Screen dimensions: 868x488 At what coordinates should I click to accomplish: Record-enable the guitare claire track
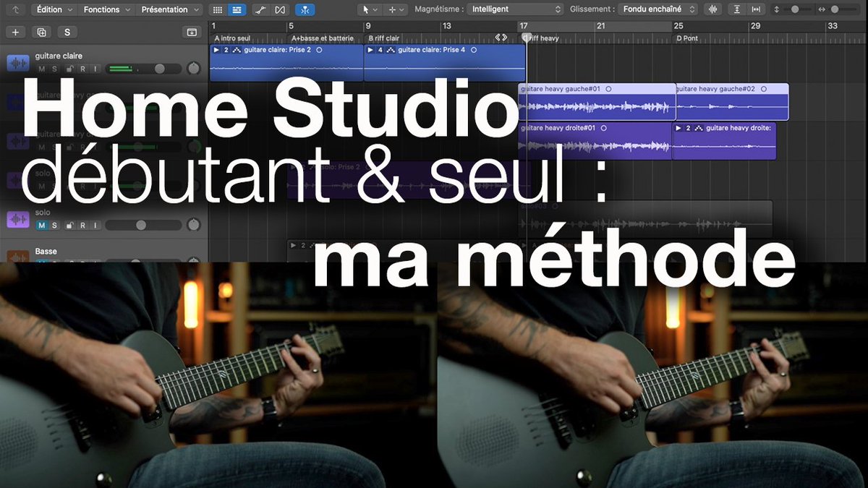coord(82,69)
